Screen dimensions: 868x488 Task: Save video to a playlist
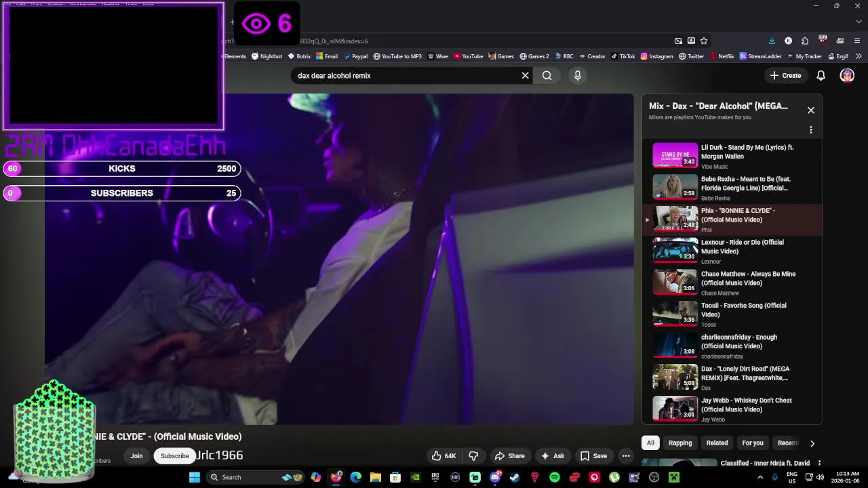tap(593, 456)
